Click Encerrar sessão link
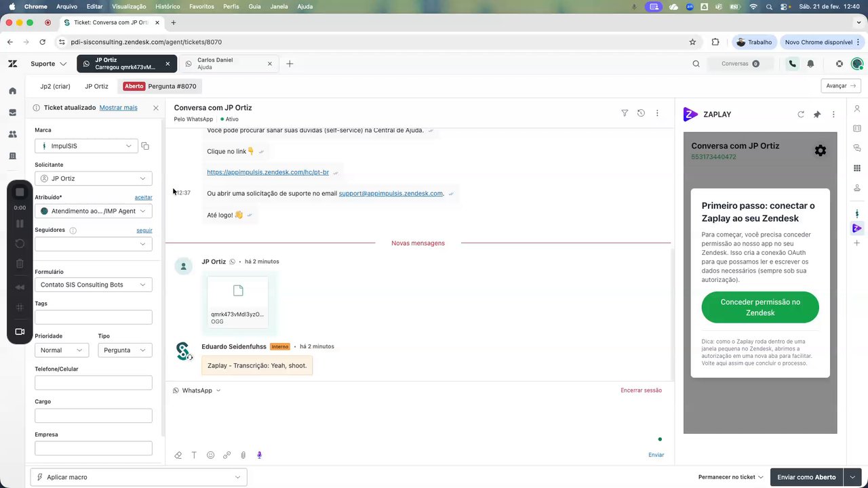This screenshot has width=868, height=488. (x=641, y=390)
